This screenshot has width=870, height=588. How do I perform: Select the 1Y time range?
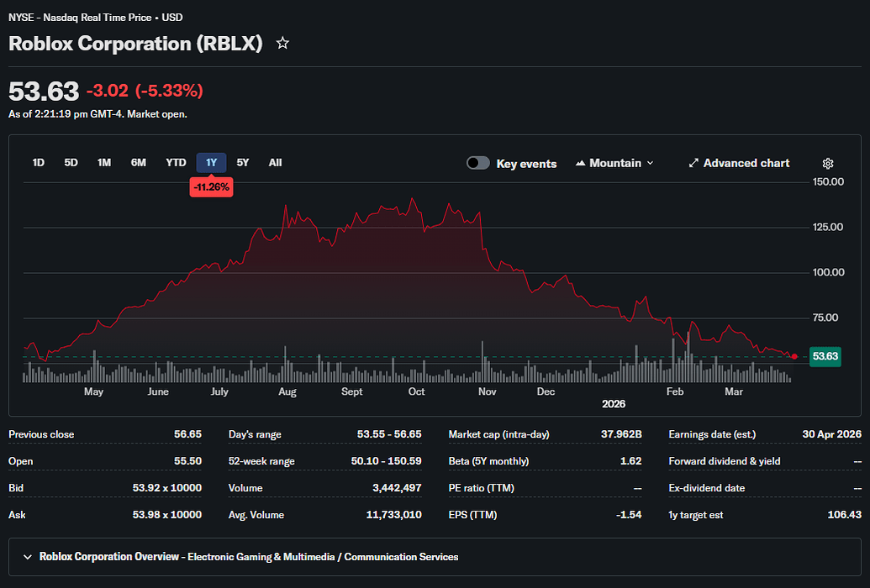coord(211,162)
